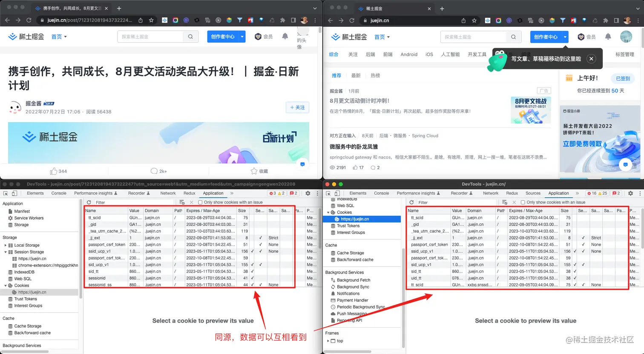The height and width of the screenshot is (354, 644).
Task: Click the + 关注 follow button
Action: click(x=297, y=107)
